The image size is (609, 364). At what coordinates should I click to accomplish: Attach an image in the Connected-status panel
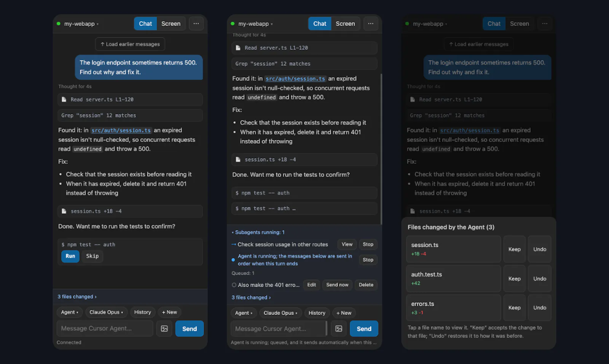[x=164, y=329]
